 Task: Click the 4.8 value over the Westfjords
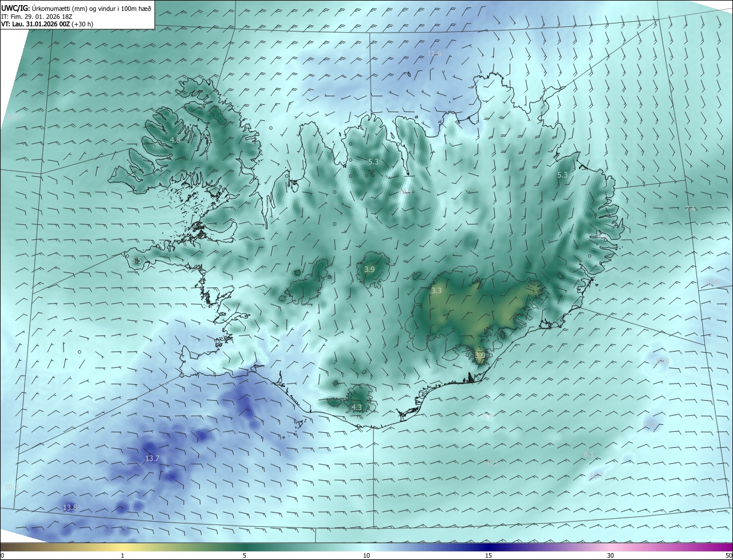click(175, 140)
